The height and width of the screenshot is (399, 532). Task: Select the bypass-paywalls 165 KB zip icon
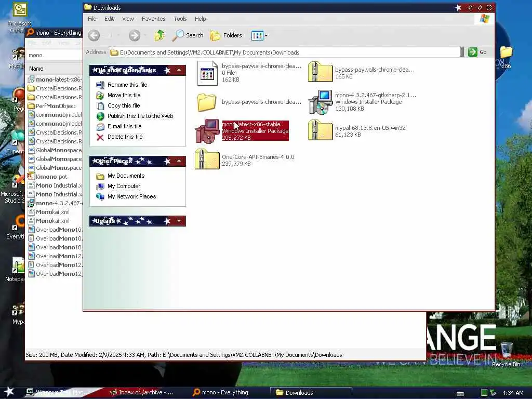click(320, 72)
